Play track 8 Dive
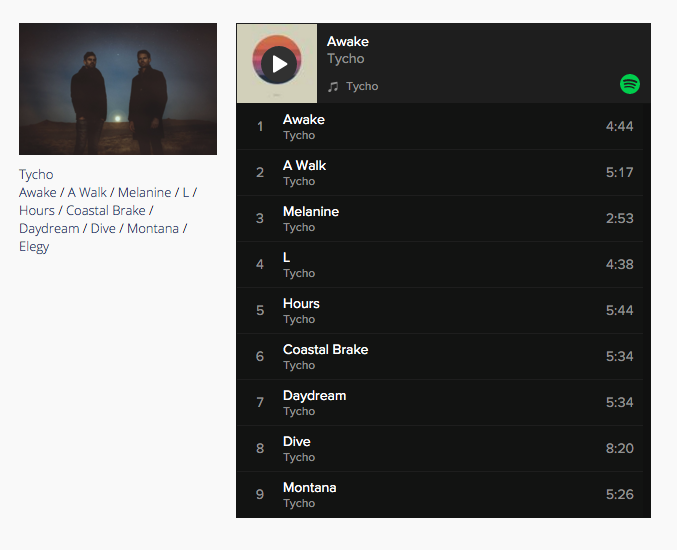 pos(440,449)
